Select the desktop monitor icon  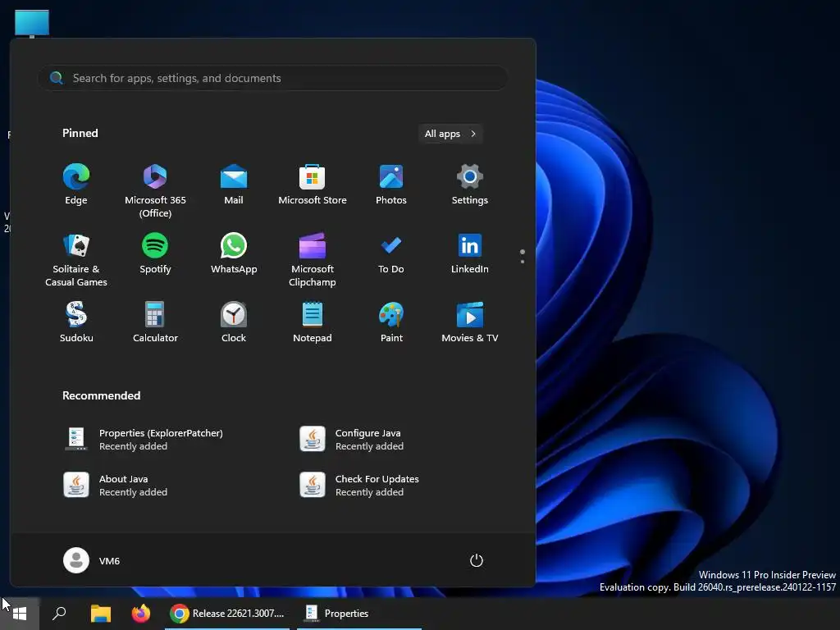coord(32,23)
